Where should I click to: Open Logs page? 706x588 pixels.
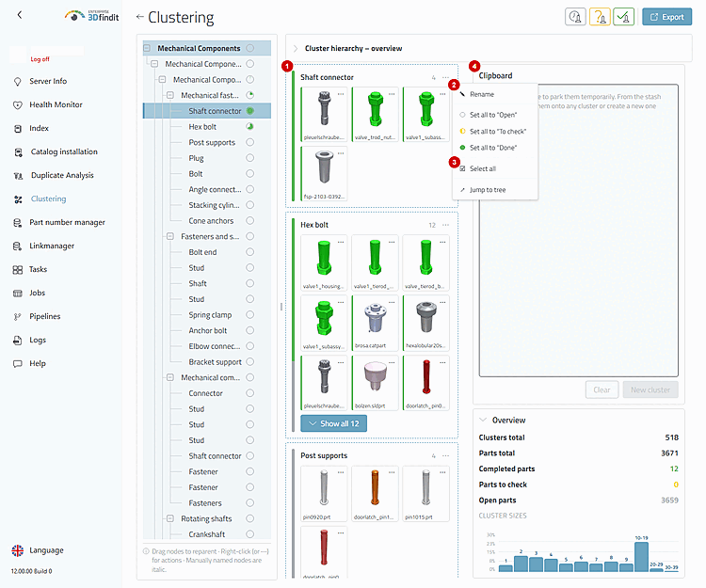pos(38,341)
